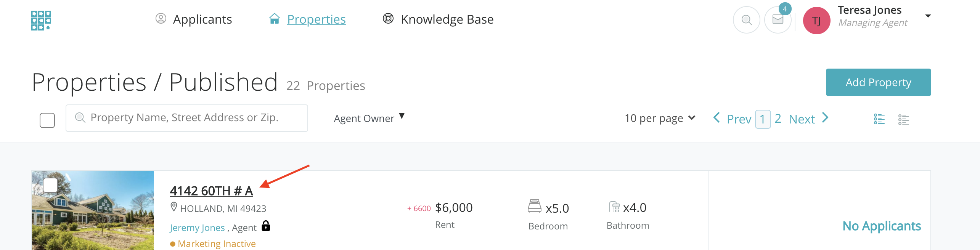This screenshot has height=250, width=980.
Task: Open the mail inbox icon with badge
Action: coord(778,20)
